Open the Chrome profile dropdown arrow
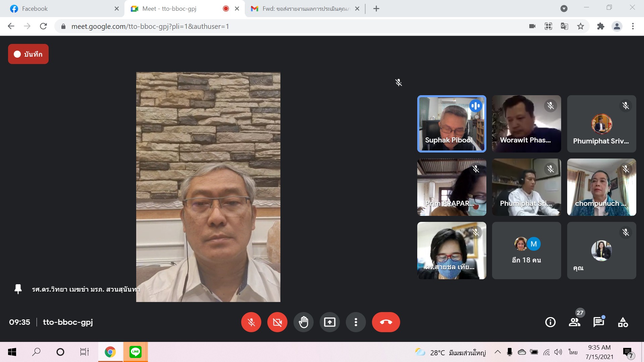This screenshot has height=362, width=644. pos(564,9)
